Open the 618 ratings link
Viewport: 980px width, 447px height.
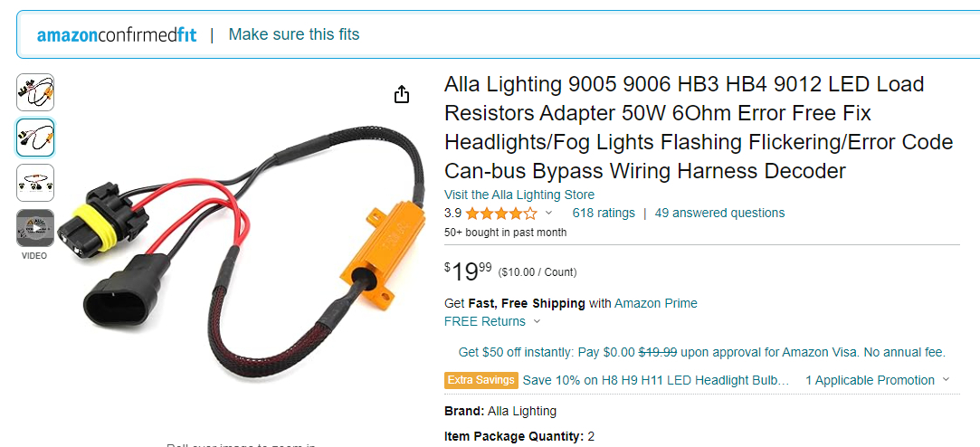(604, 214)
